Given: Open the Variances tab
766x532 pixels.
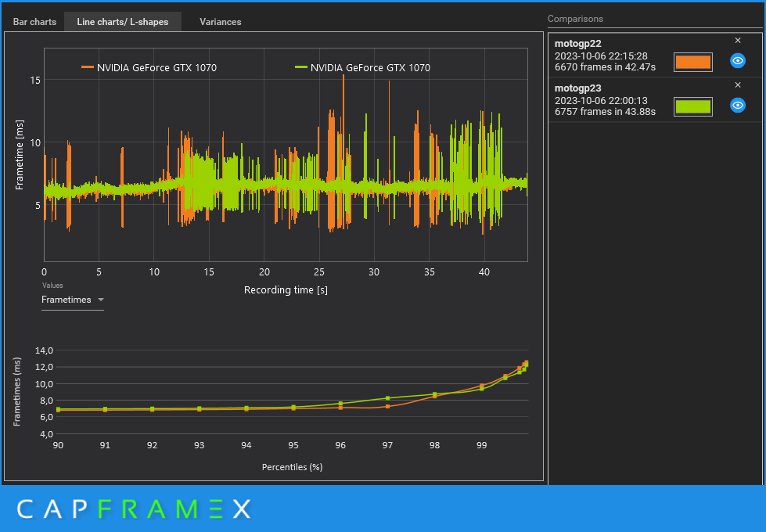Looking at the screenshot, I should tap(221, 22).
